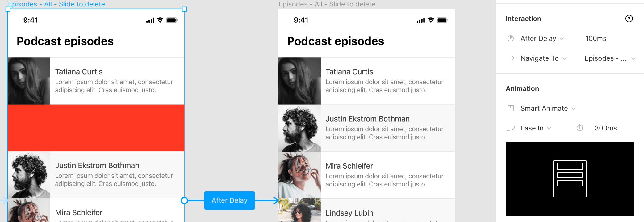Select the red delete swipe rectangle
The width and height of the screenshot is (644, 222).
tap(96, 128)
